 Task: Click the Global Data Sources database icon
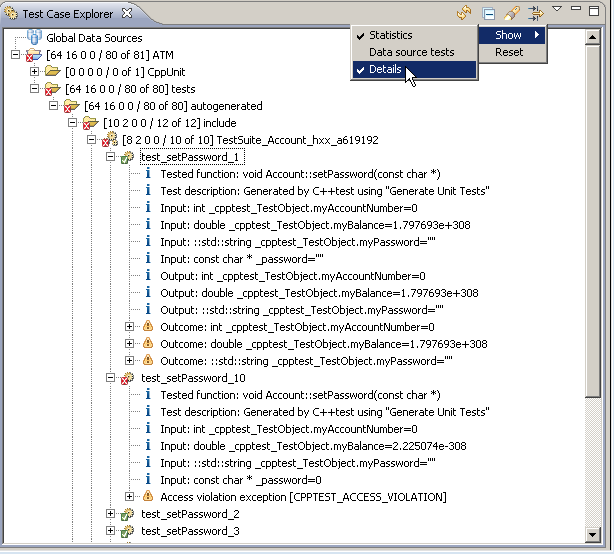(x=34, y=37)
